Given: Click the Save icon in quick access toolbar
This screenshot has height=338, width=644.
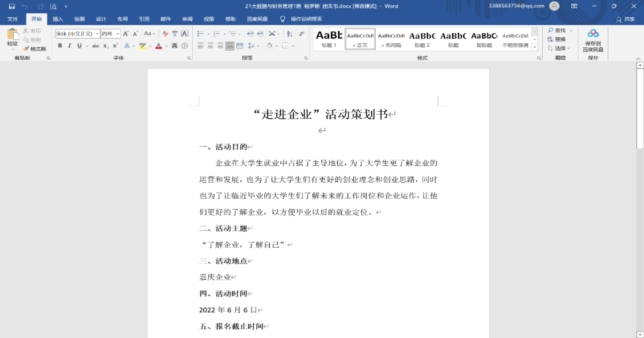Looking at the screenshot, I should point(12,6).
